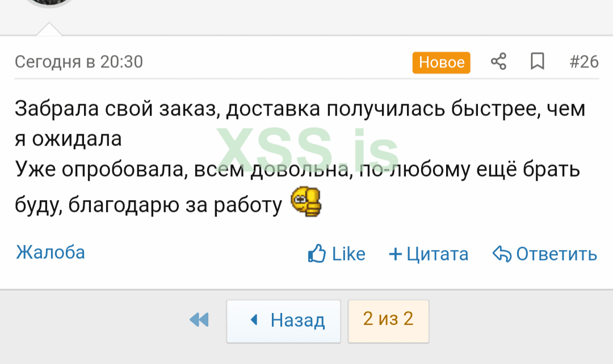This screenshot has height=364, width=613.
Task: Click the timestamp Сегодня в 20:30
Action: tap(79, 62)
